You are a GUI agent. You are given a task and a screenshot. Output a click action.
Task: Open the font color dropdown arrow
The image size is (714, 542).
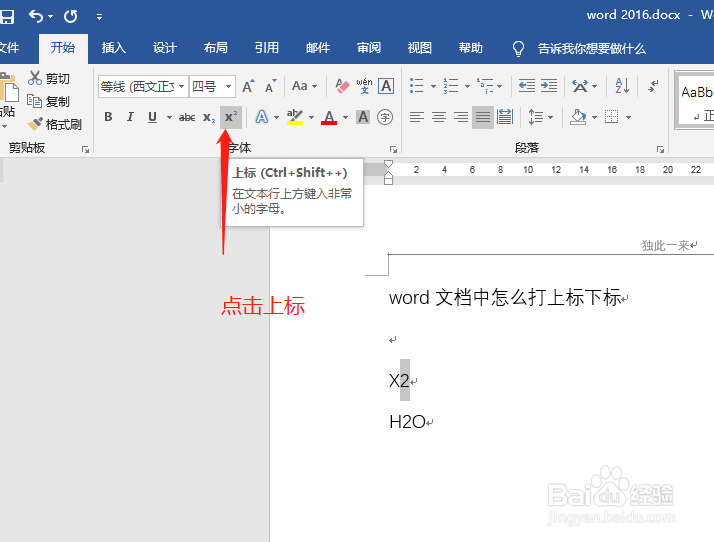click(x=346, y=118)
